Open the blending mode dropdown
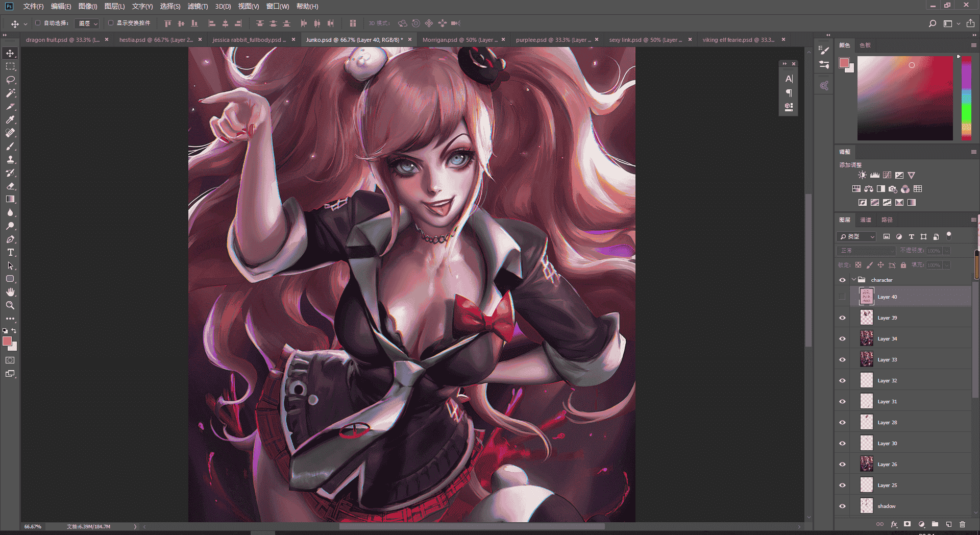 [866, 251]
